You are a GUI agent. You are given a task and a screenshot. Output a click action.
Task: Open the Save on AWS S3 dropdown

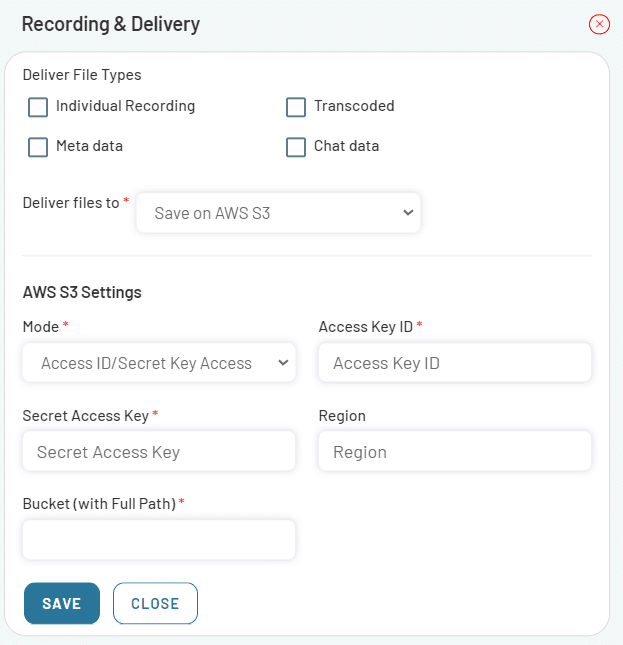[278, 213]
